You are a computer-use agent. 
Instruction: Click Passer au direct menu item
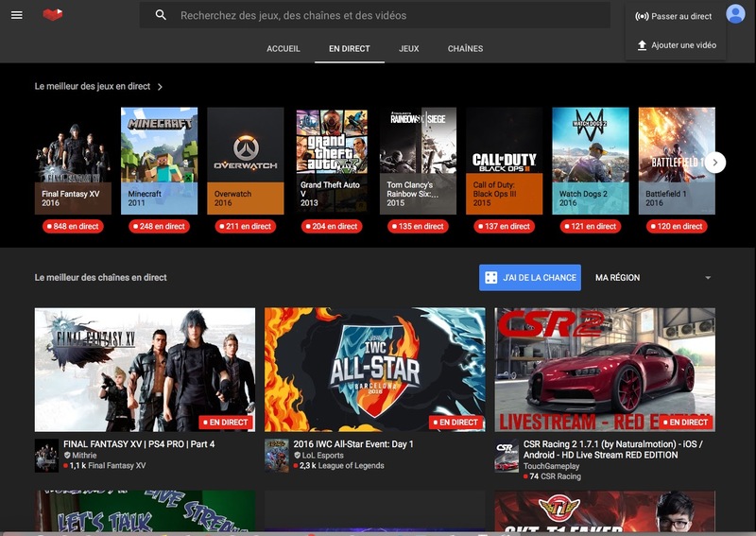click(x=676, y=16)
